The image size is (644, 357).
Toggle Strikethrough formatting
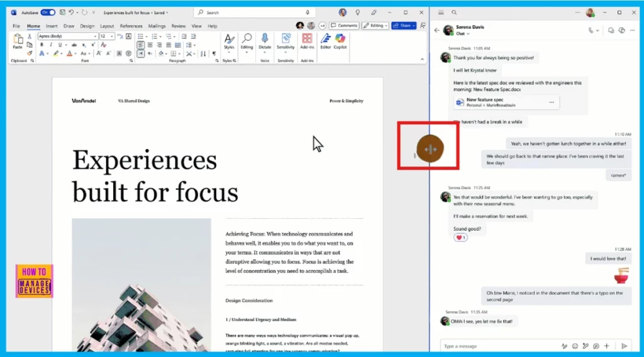(x=74, y=45)
